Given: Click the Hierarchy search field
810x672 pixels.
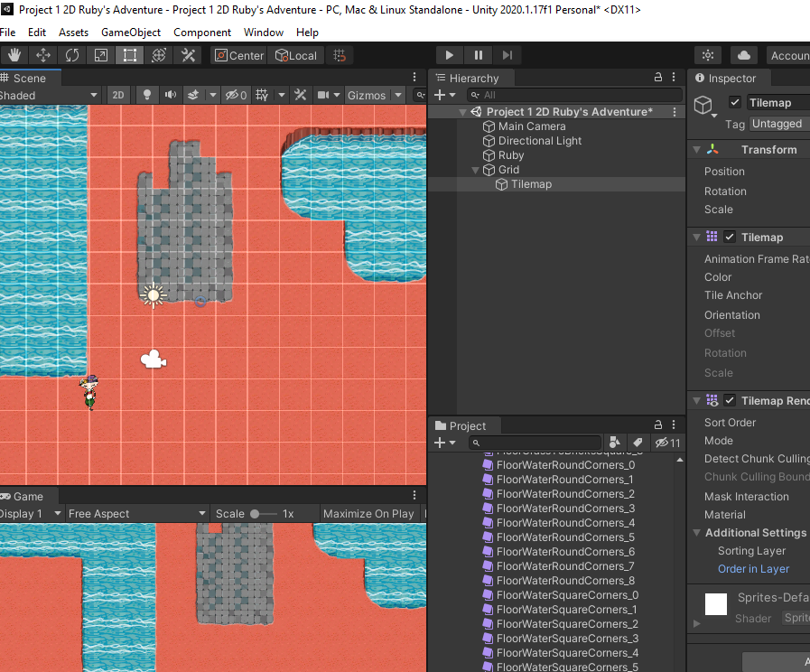Looking at the screenshot, I should [x=575, y=95].
